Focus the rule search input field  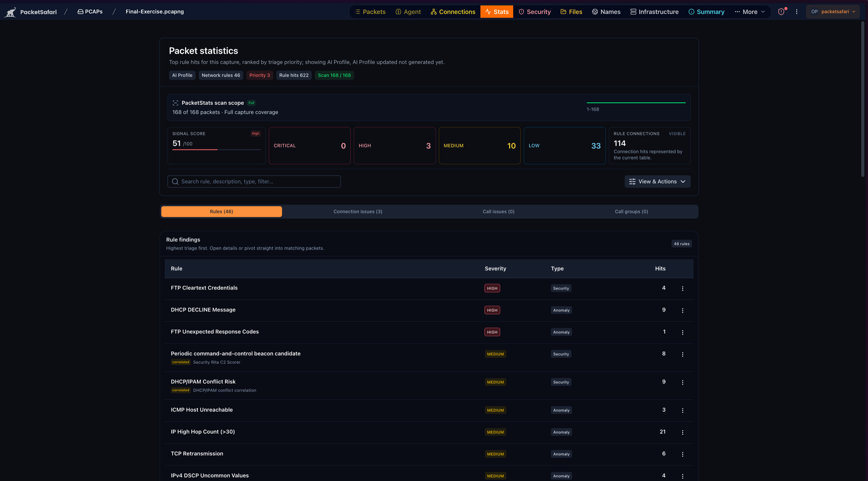coord(254,181)
